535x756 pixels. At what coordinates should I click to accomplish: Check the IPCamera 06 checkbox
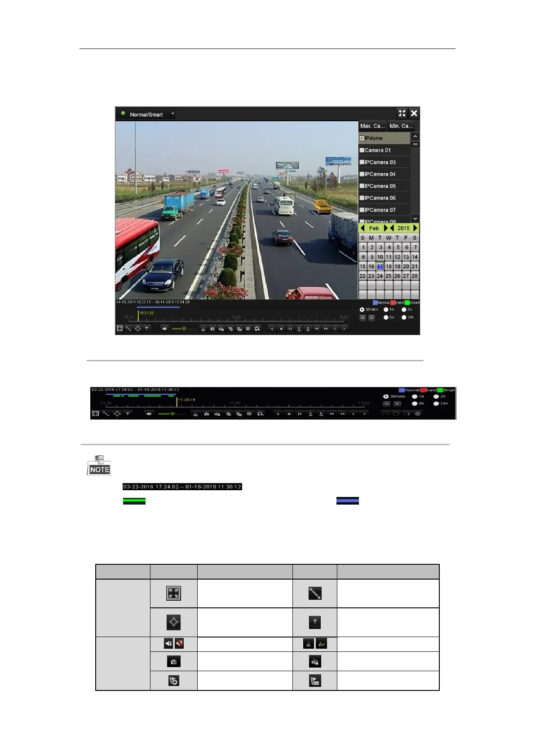click(362, 198)
